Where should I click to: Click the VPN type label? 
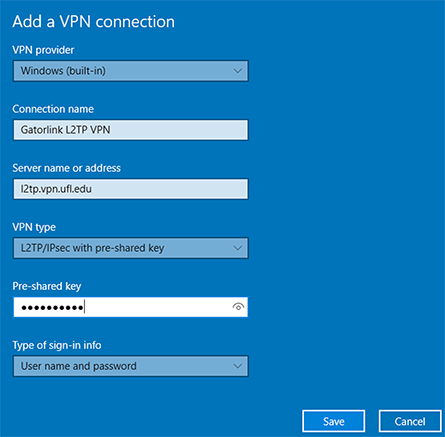pos(34,227)
